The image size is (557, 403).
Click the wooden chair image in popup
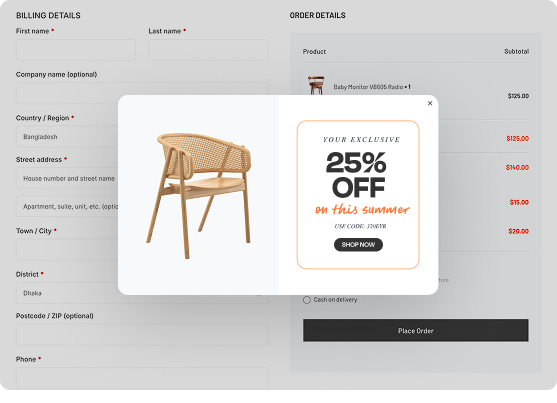199,195
